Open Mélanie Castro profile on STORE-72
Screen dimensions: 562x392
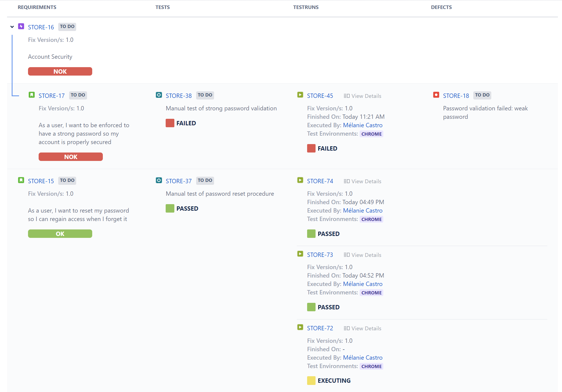[x=363, y=358]
